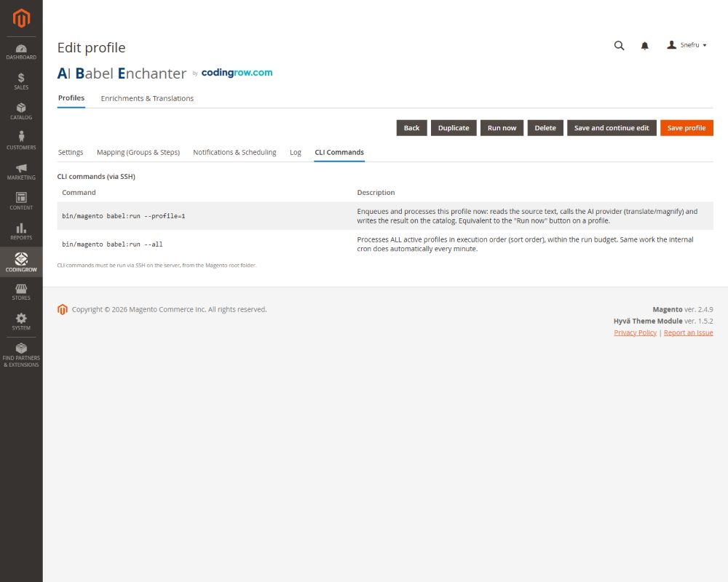Click the command 'bin/magento babel:run --all'
The height and width of the screenshot is (582, 728).
click(112, 244)
